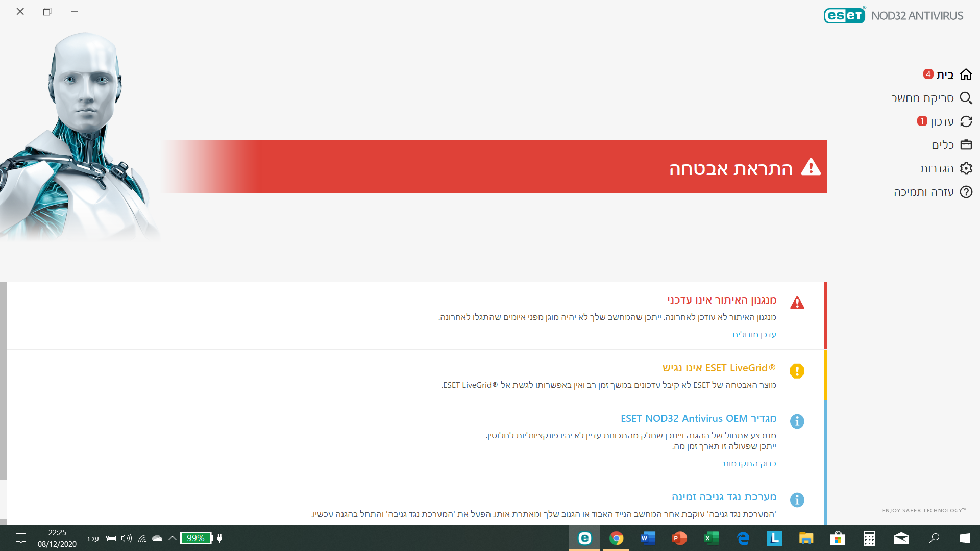
Task: Click the update refresh arrows icon
Action: click(x=966, y=121)
